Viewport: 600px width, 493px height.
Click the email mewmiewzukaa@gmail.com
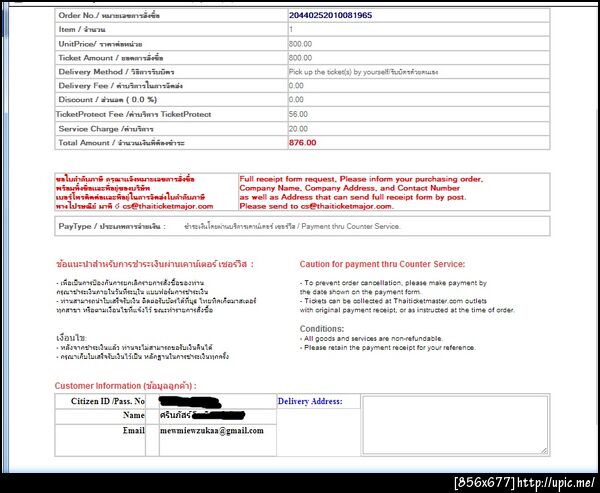212,431
